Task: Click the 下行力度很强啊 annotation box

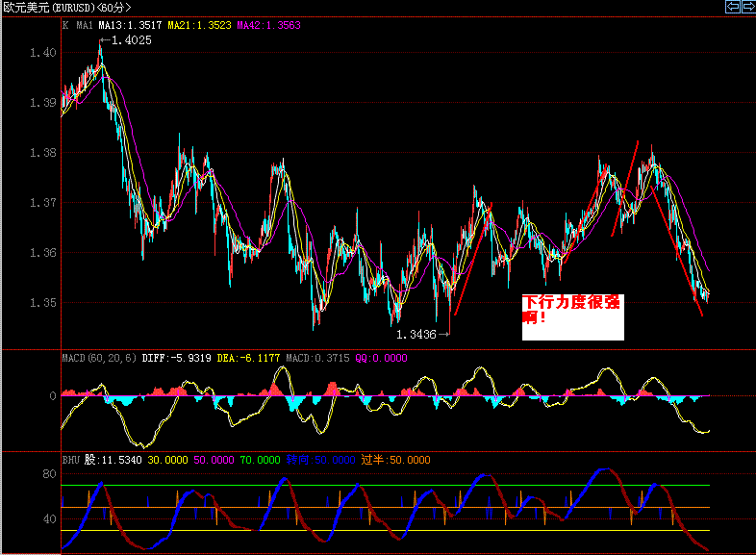Action: (x=573, y=316)
